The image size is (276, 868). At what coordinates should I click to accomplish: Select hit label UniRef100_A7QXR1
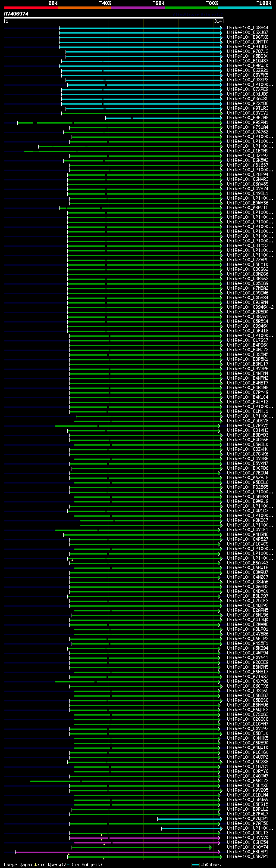(x=248, y=818)
